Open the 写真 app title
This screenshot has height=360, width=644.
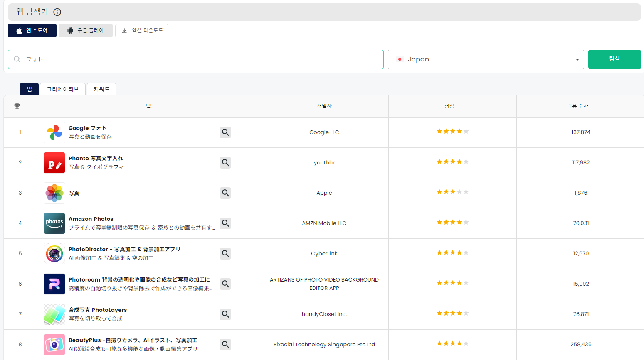(74, 193)
